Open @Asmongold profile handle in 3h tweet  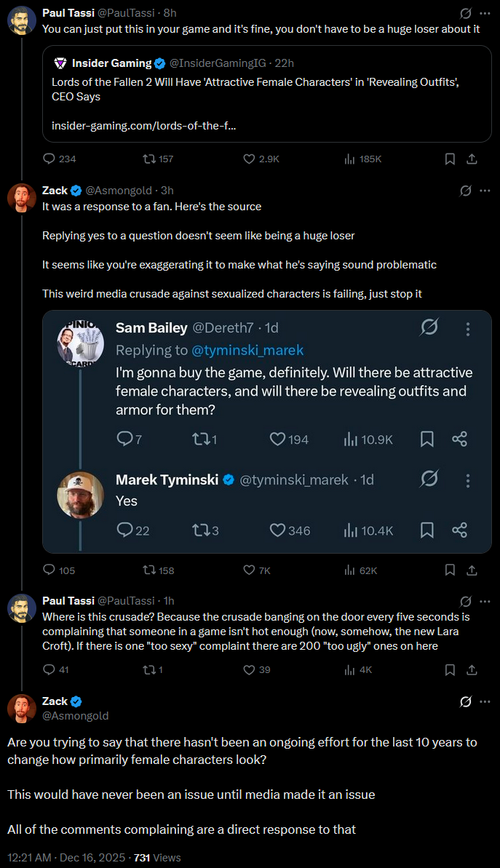click(119, 191)
